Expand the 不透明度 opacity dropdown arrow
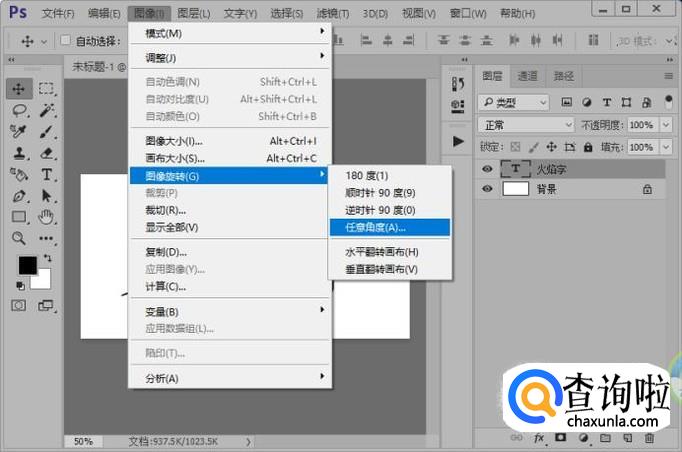Image resolution: width=682 pixels, height=452 pixels. pyautogui.click(x=664, y=125)
